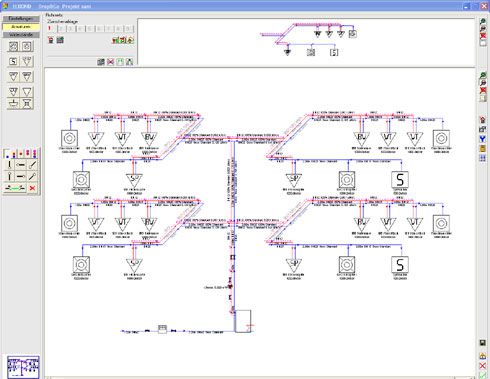Toggle the single blue dot pipe type
The image size is (490, 379).
coord(7,154)
